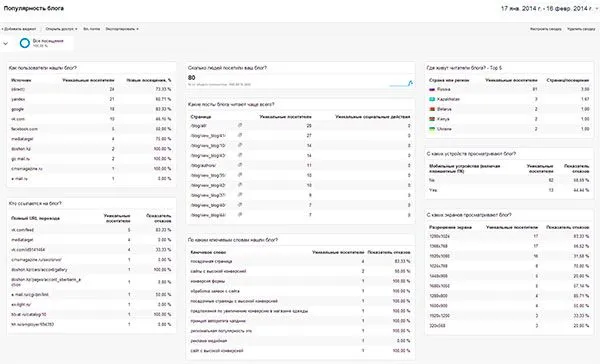Click the Ukraine flag icon
The height and width of the screenshot is (364, 600).
(x=432, y=129)
